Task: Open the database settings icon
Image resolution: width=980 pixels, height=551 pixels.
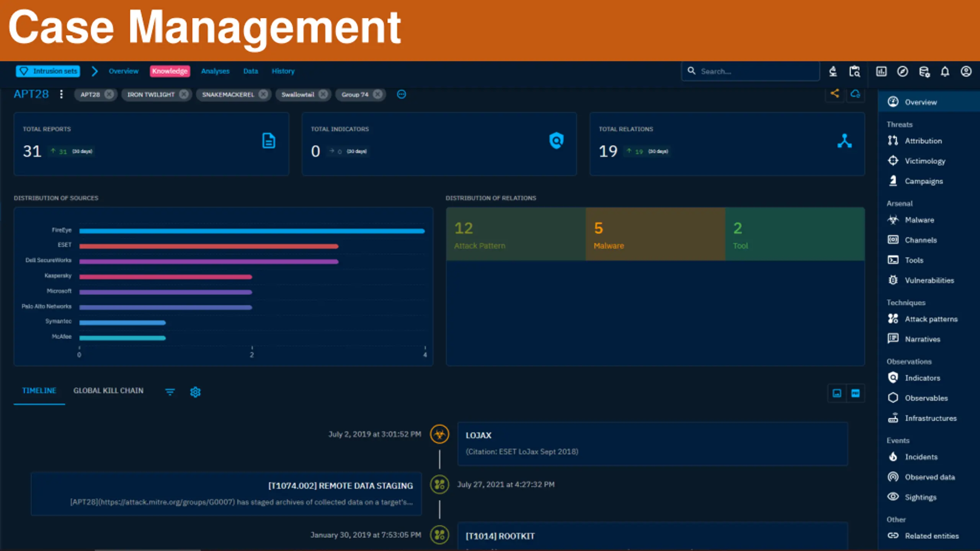Action: pos(924,72)
